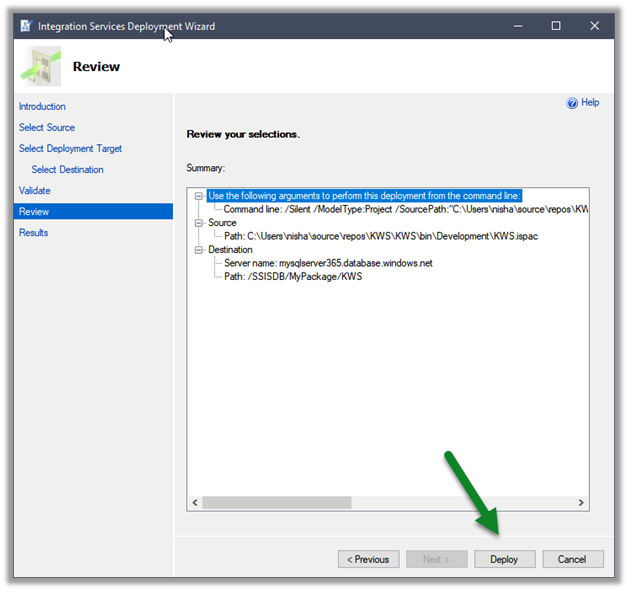Click the Deploy button
The width and height of the screenshot is (628, 591).
[x=504, y=559]
